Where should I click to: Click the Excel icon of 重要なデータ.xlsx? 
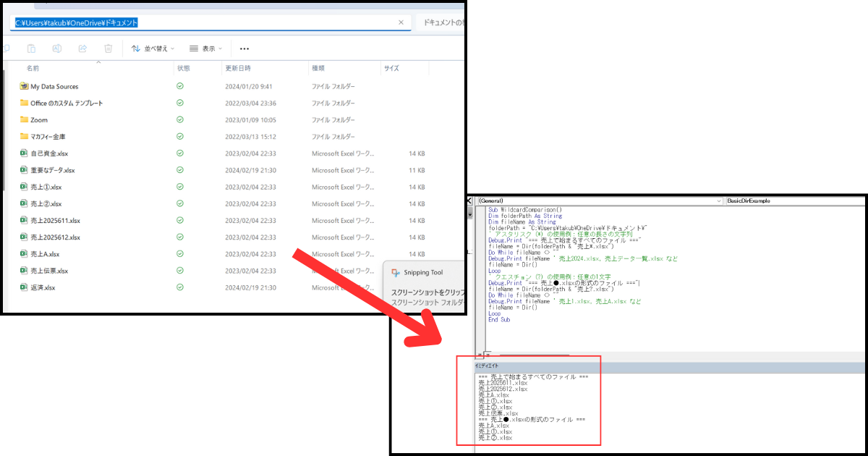tap(24, 170)
